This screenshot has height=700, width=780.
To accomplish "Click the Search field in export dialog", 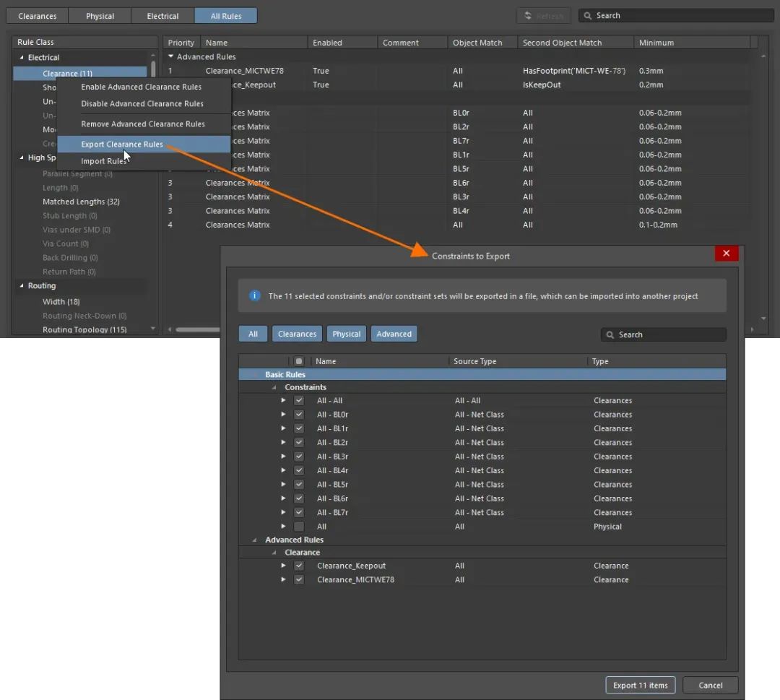I will click(664, 334).
